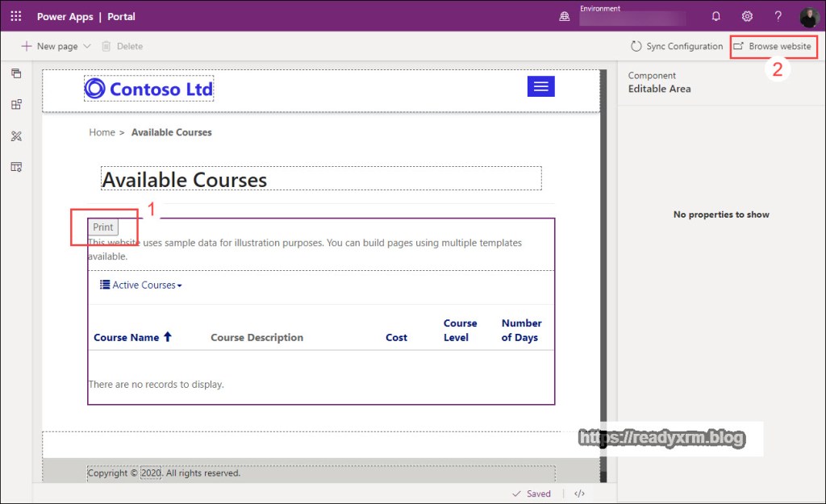The width and height of the screenshot is (826, 504).
Task: Open the Components sidebar icon
Action: point(16,105)
